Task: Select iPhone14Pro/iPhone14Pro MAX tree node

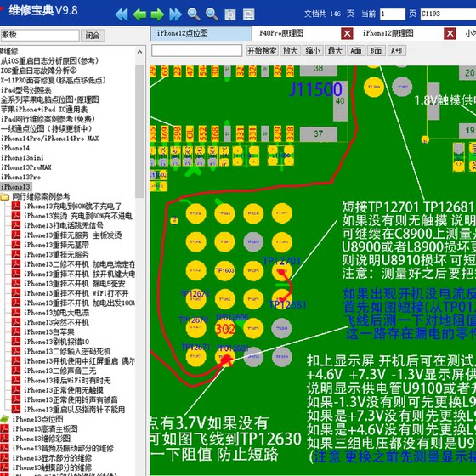Action: pos(50,138)
